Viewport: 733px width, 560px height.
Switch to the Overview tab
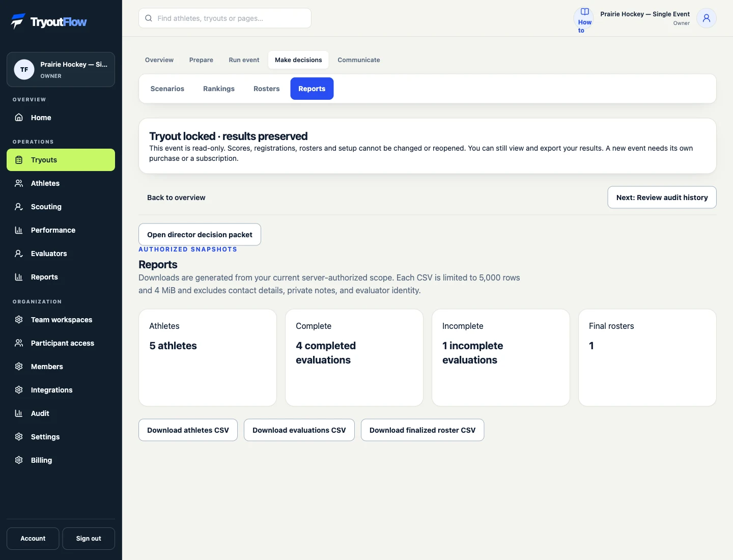click(159, 60)
